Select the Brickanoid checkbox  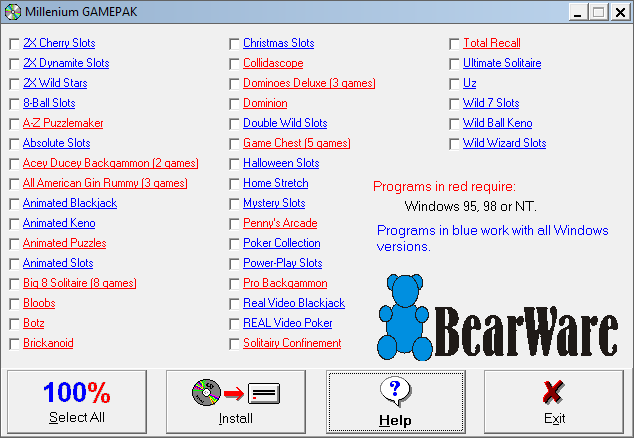(14, 344)
